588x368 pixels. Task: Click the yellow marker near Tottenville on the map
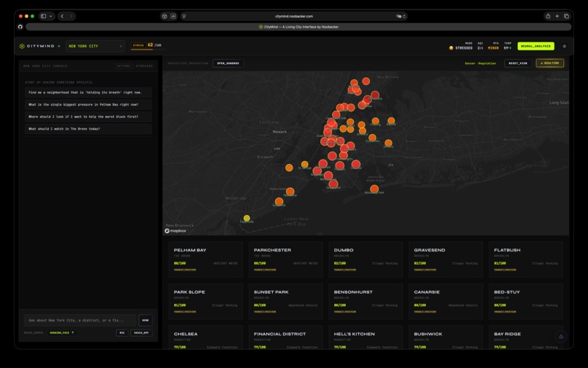pos(247,218)
